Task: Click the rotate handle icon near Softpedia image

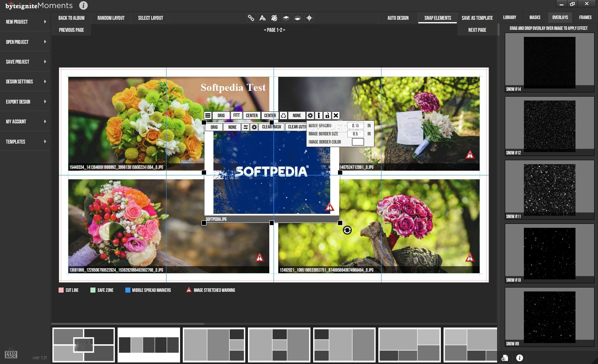Action: (x=347, y=231)
